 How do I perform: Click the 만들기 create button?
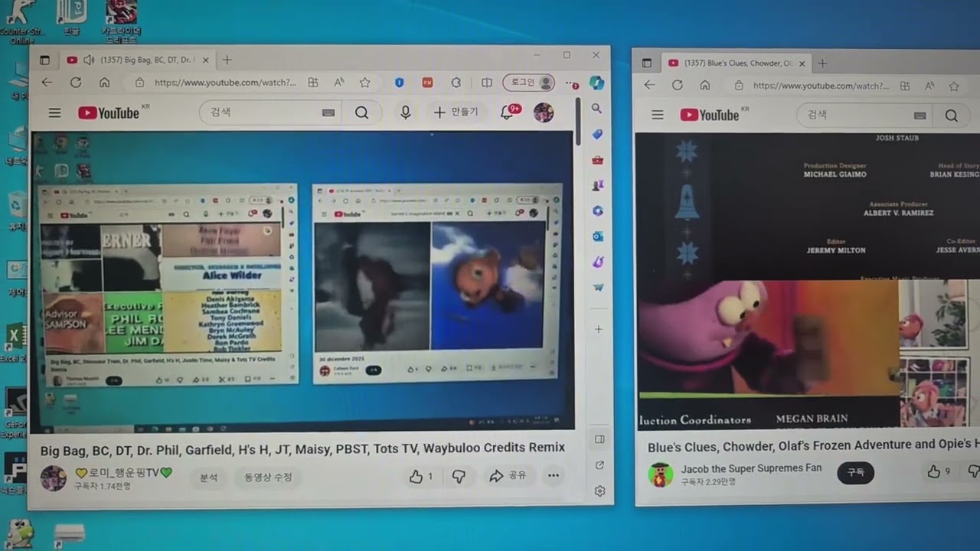point(456,112)
